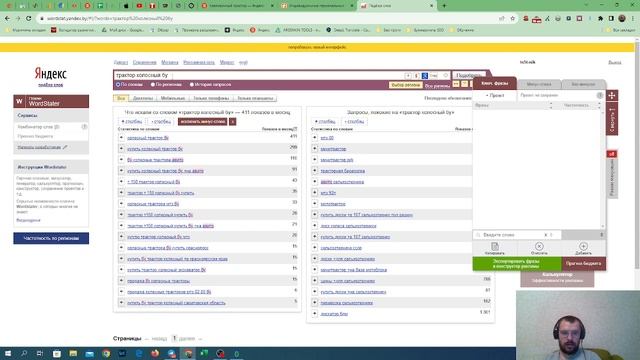
Task: Remove a column in the similar queries block
Action: point(354,122)
